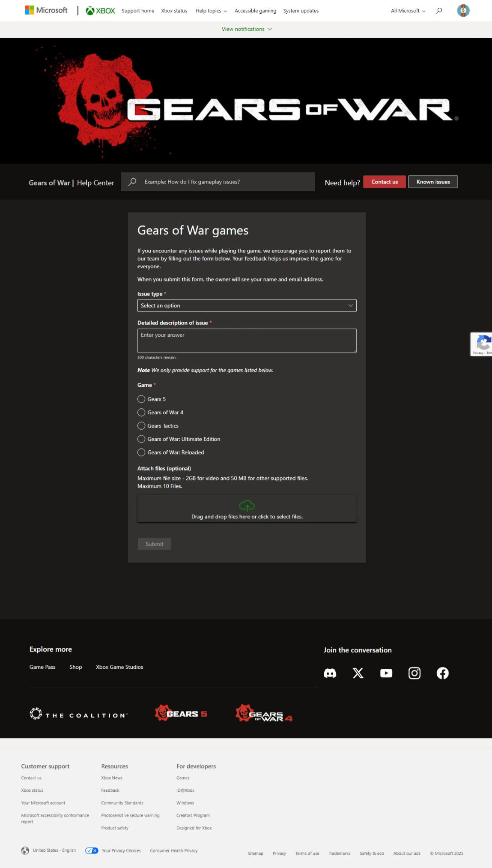Open the Facebook icon link
Screen dimensions: 492x868
pyautogui.click(x=442, y=673)
